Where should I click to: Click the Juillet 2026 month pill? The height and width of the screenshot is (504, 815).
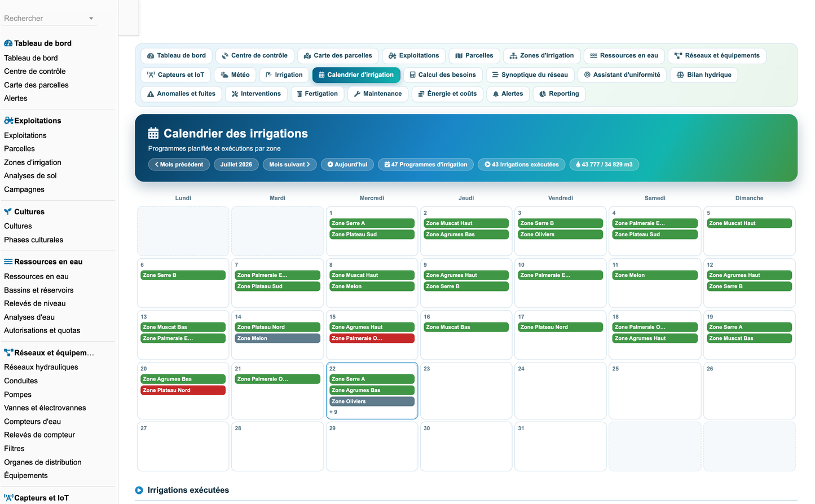click(x=236, y=165)
